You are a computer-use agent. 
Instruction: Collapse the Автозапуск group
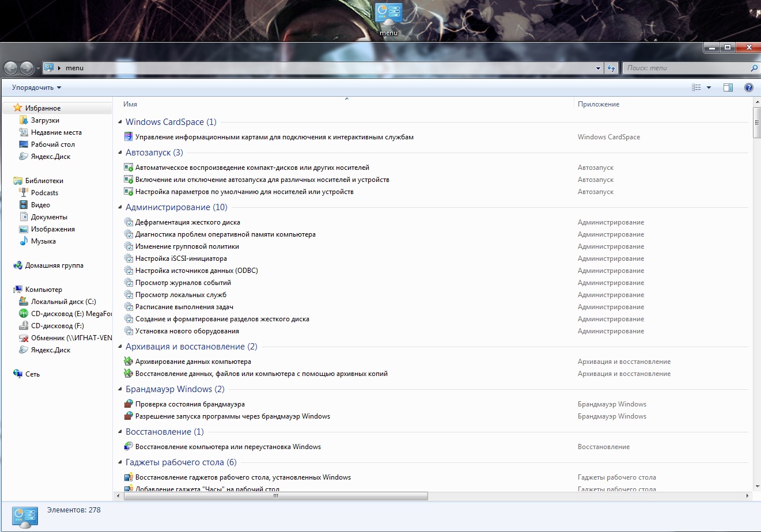120,153
